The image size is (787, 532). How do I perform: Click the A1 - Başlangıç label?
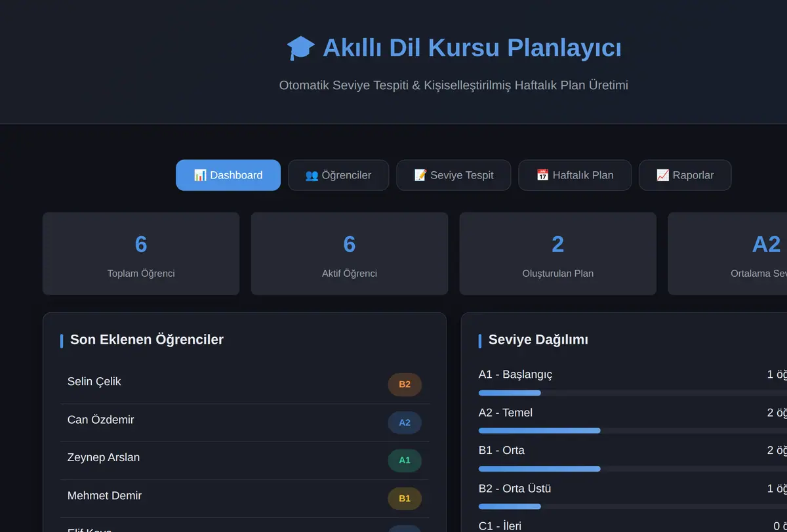[x=515, y=375]
